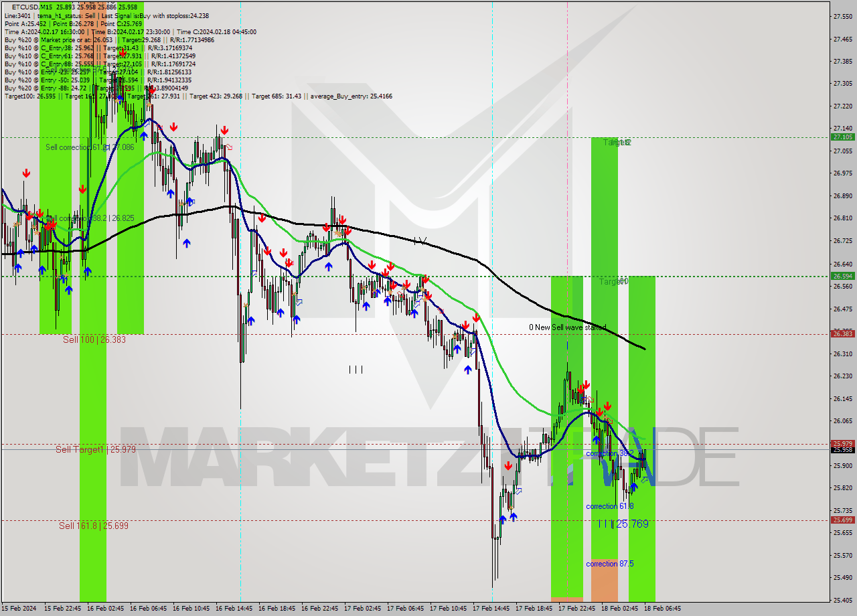Click the 25.570 price axis label
This screenshot has height=616, width=857.
[842, 555]
